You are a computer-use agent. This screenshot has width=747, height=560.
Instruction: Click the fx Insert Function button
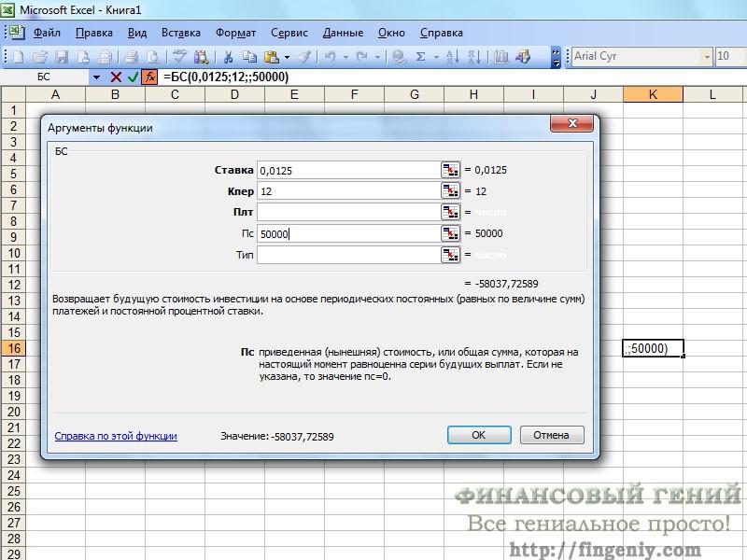(x=149, y=77)
